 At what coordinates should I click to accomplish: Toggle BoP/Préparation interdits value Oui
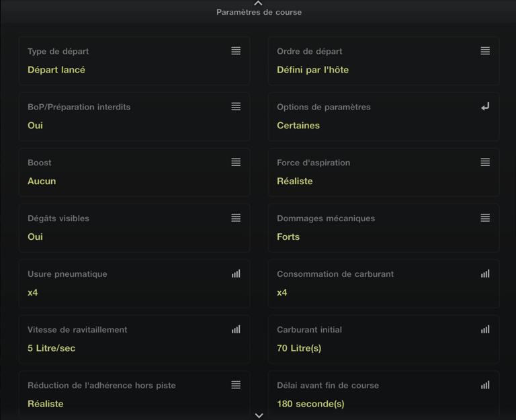36,126
